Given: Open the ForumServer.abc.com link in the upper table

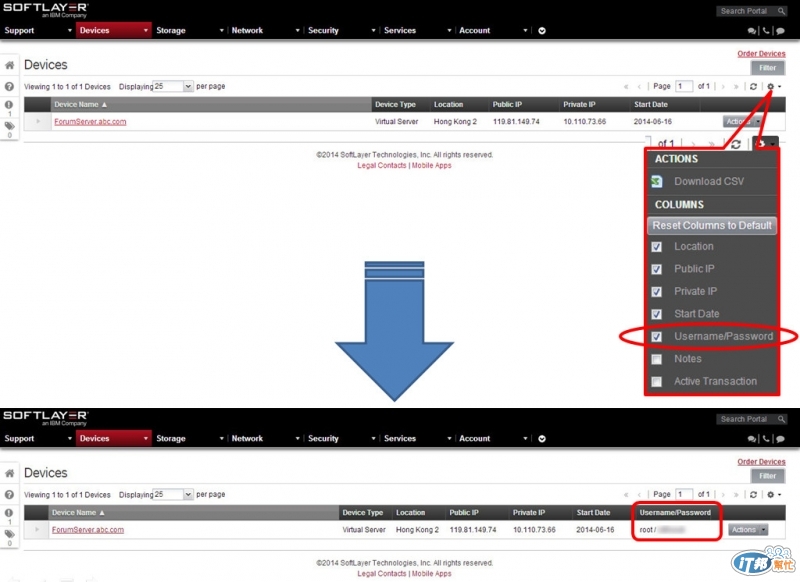Looking at the screenshot, I should 90,121.
